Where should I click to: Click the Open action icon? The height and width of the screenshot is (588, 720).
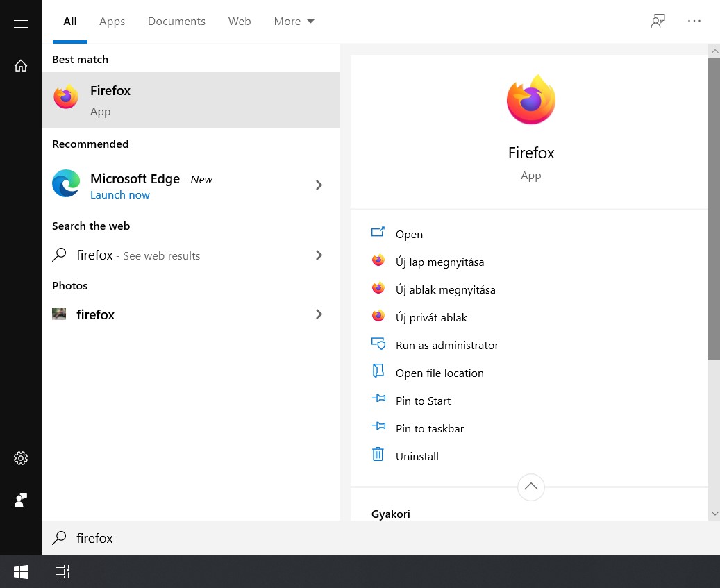[x=378, y=232]
